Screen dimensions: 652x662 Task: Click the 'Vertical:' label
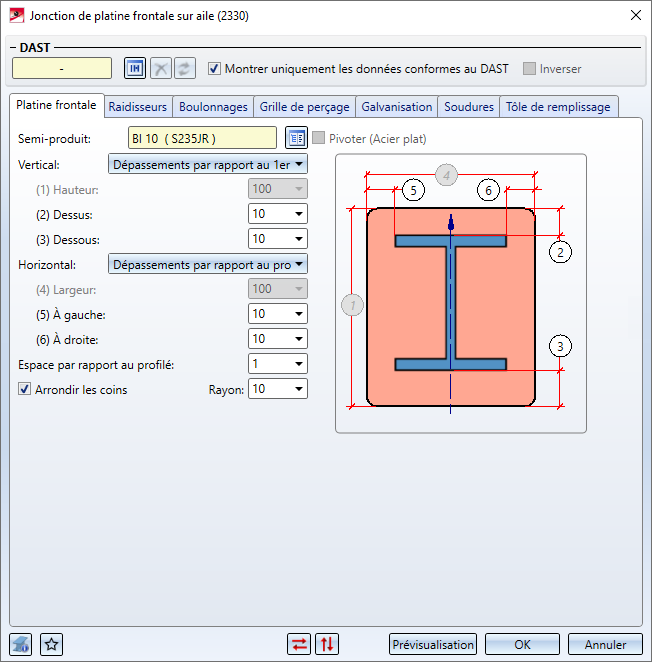click(39, 165)
